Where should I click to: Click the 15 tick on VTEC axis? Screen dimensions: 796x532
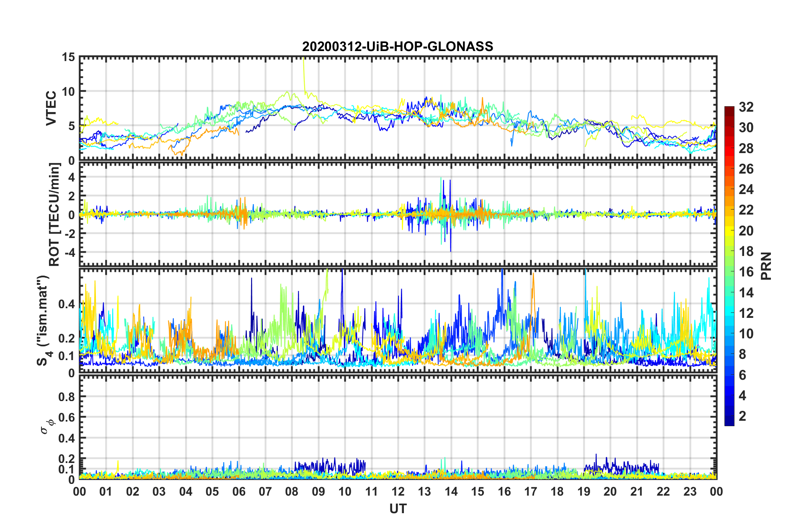tap(69, 57)
